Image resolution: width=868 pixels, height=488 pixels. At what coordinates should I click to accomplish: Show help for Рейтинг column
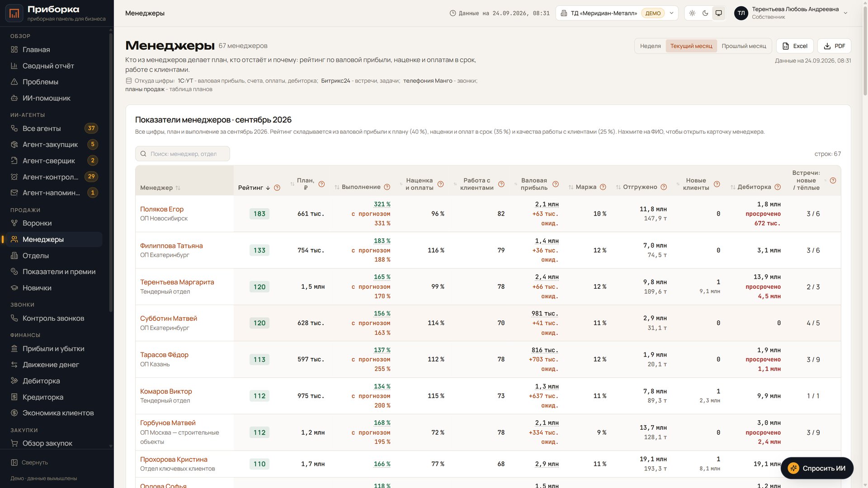(x=277, y=188)
